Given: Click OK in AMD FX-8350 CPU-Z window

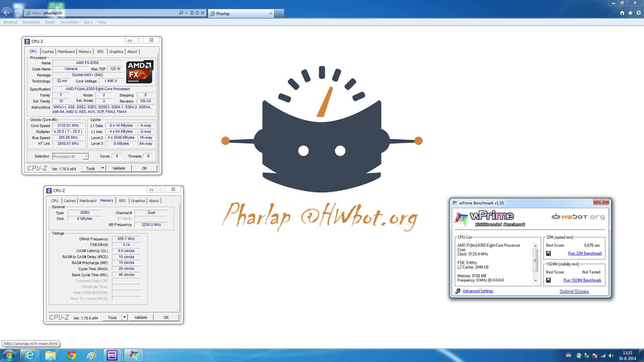Looking at the screenshot, I should (x=144, y=169).
